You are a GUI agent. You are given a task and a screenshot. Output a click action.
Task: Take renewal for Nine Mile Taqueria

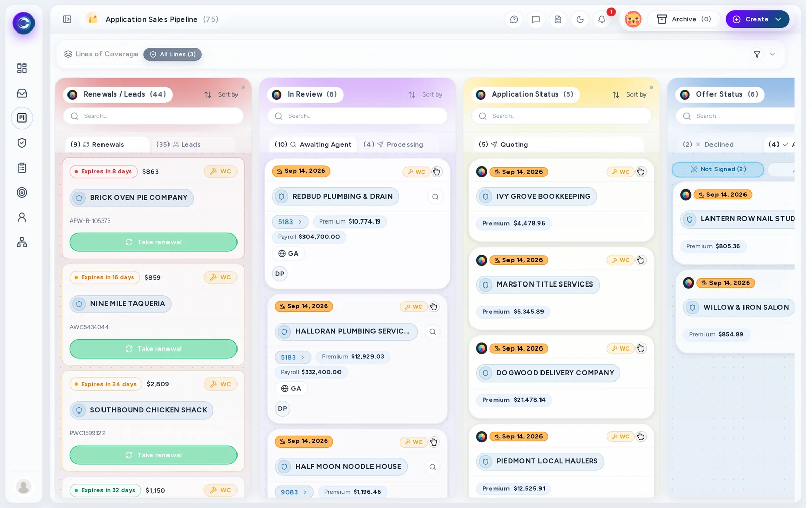coord(153,349)
